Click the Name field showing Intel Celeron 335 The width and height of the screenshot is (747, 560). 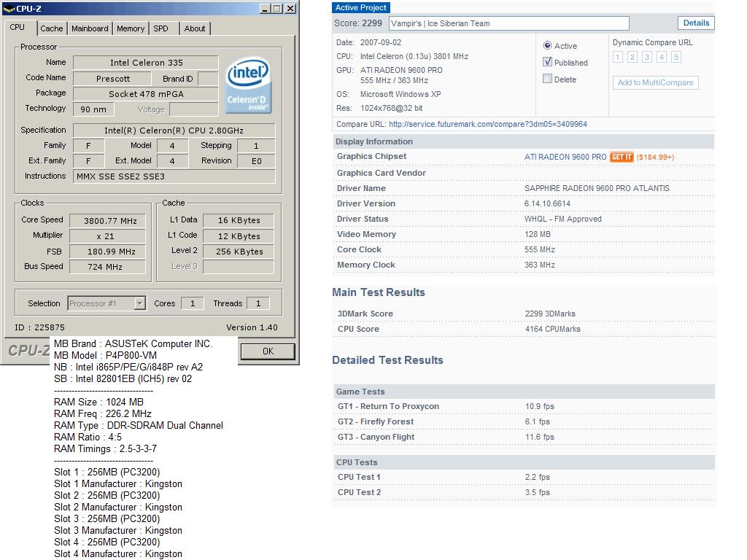click(x=146, y=63)
